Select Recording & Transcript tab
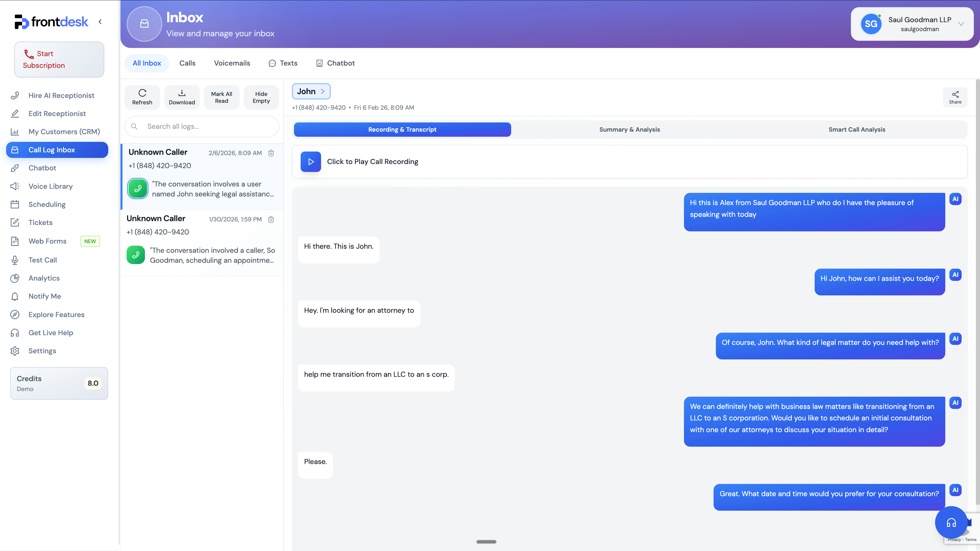 tap(402, 130)
